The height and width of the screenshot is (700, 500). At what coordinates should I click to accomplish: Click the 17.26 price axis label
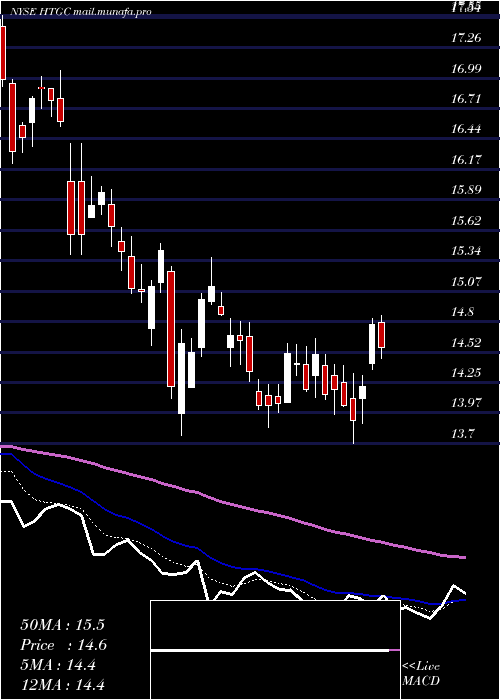point(466,38)
